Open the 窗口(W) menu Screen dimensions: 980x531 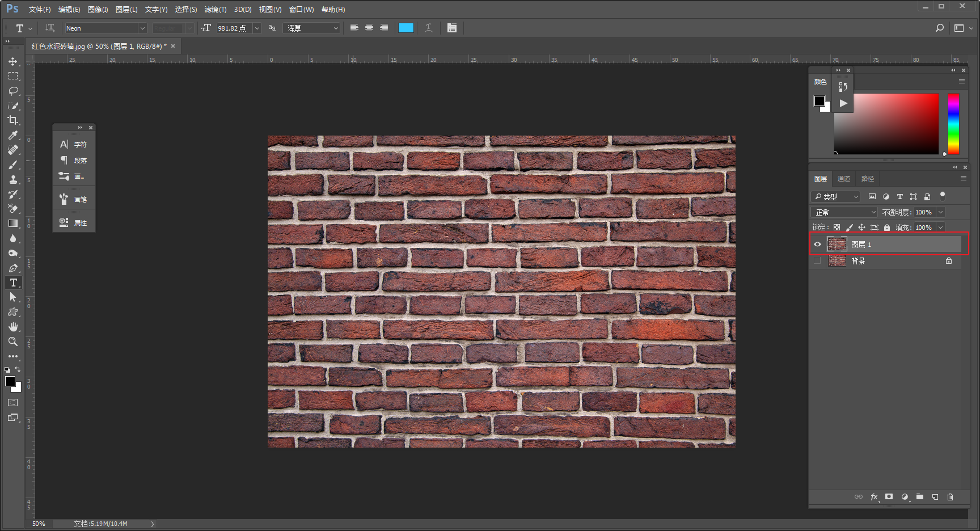coord(301,10)
